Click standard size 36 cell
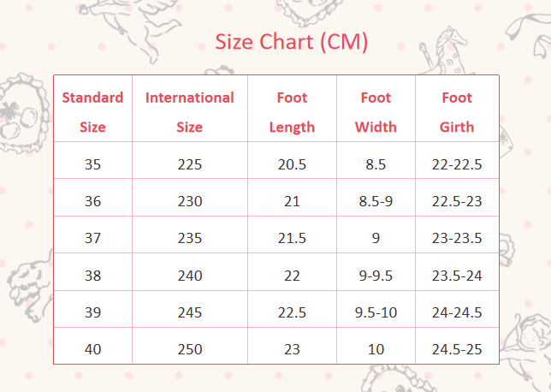Screen dimensions: 551x392 click(x=92, y=202)
